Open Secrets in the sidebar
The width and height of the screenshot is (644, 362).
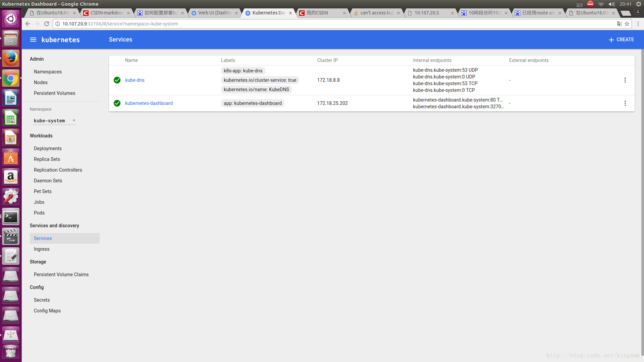pos(42,300)
